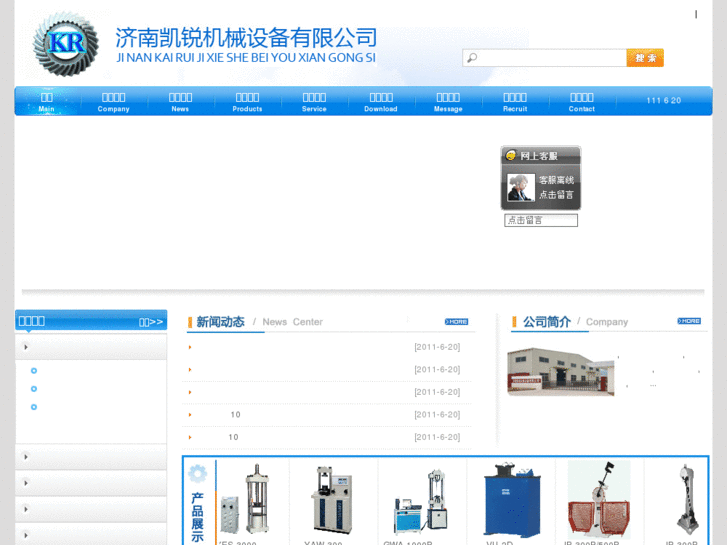Click the 公司简介 Company heading
This screenshot has height=545, width=727.
pos(575,322)
